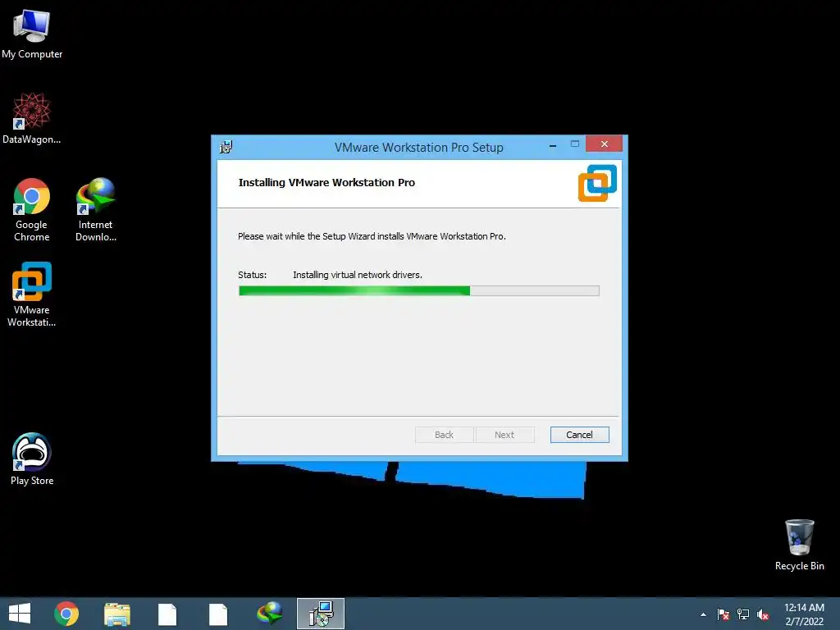Select the VMware installer taskbar button
The width and height of the screenshot is (840, 630).
pyautogui.click(x=321, y=614)
